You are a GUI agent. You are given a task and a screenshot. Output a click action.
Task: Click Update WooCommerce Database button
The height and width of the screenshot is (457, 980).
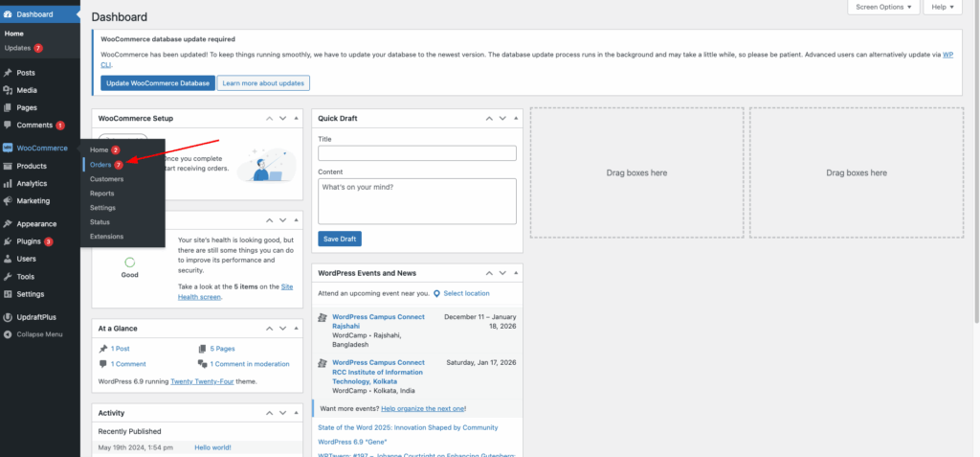coord(158,83)
